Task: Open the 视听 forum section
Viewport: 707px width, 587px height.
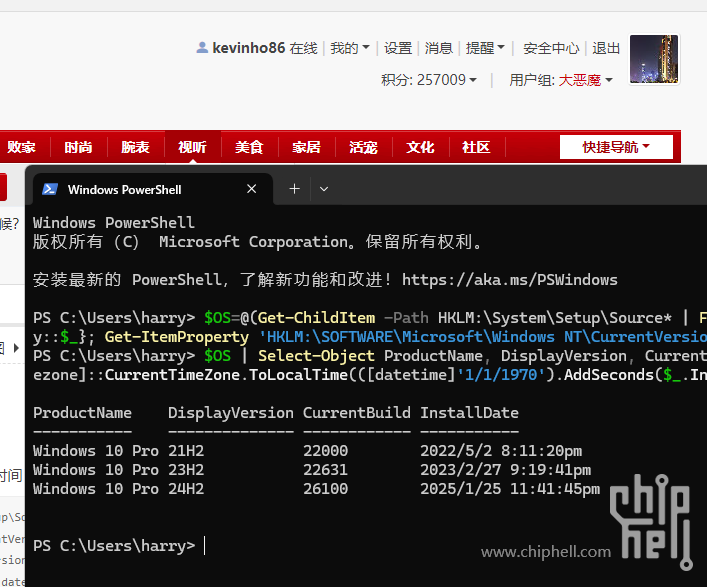Action: [193, 147]
